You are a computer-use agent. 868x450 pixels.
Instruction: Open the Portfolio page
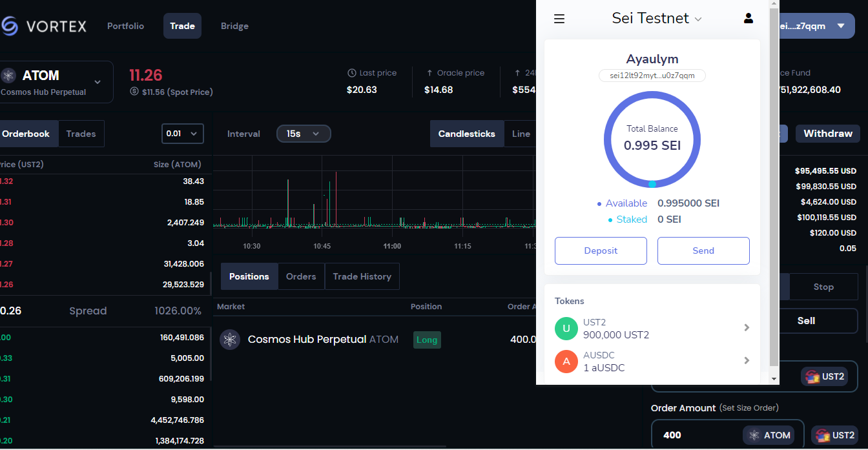(x=126, y=26)
